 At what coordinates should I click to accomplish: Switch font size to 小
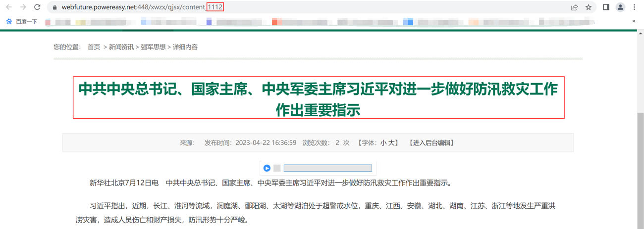pos(383,143)
